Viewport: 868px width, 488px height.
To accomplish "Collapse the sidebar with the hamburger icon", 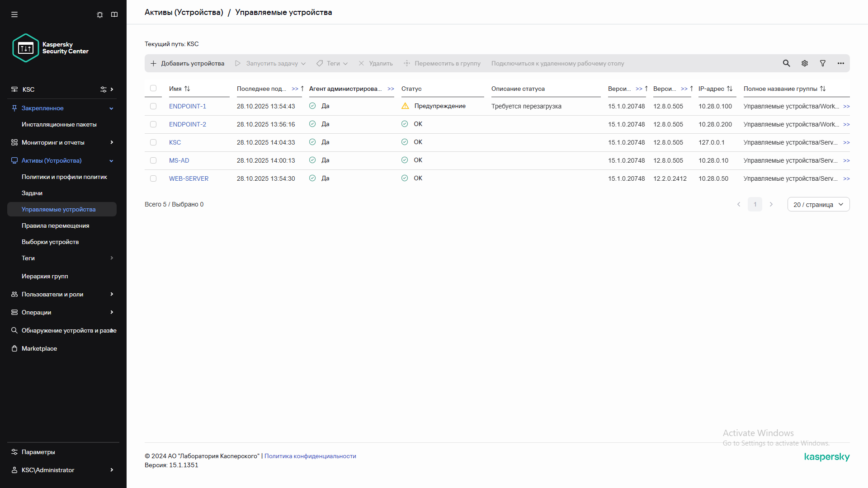I will pyautogui.click(x=14, y=14).
